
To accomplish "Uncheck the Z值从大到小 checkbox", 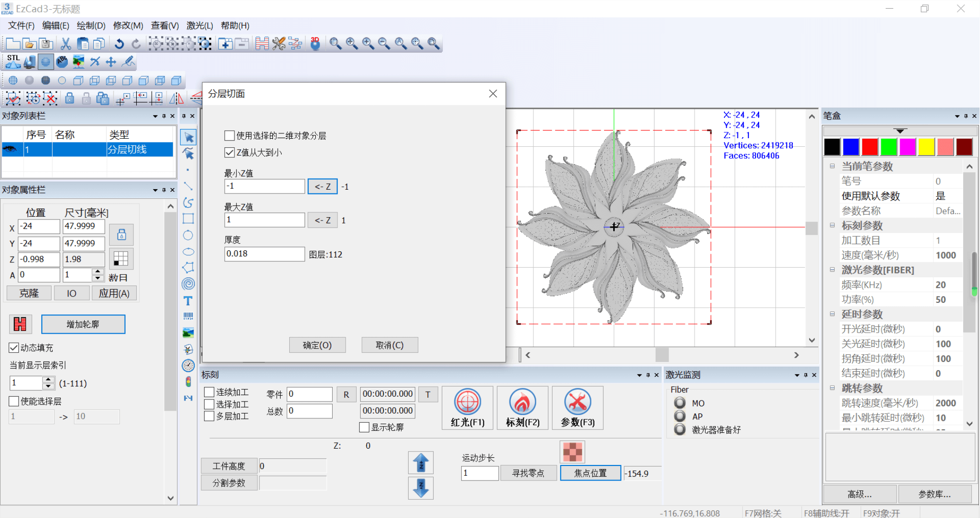I will pyautogui.click(x=230, y=153).
